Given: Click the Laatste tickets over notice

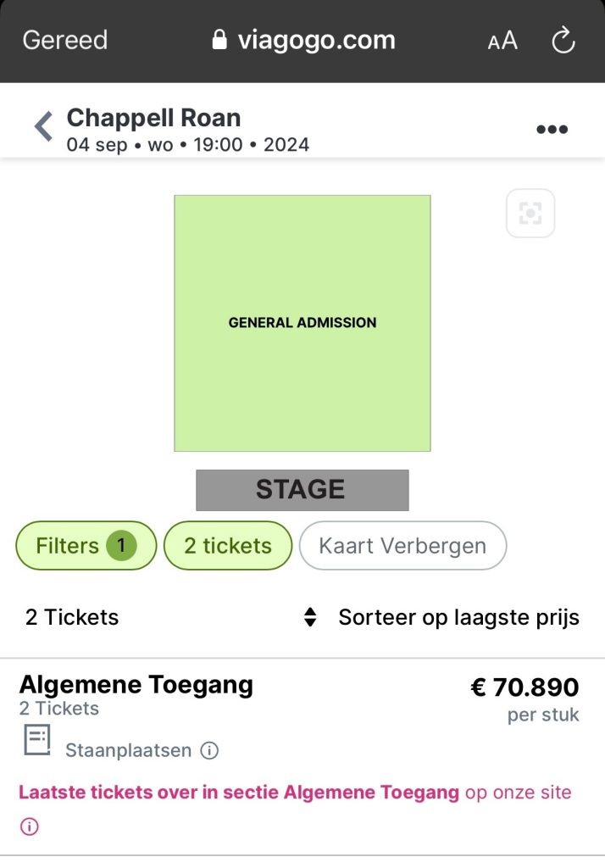Looking at the screenshot, I should [239, 793].
